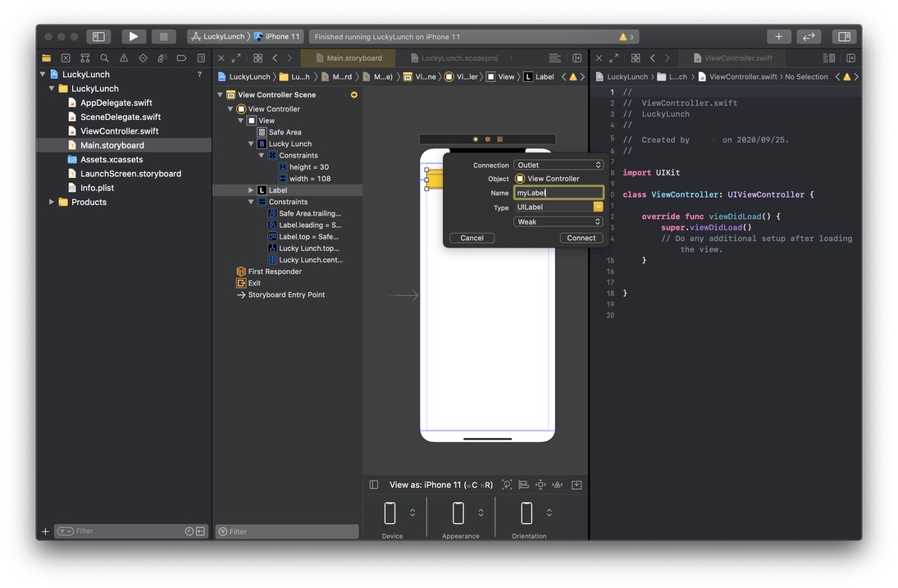Collapse the LuckyLunch project root
Image resolution: width=898 pixels, height=588 pixels.
(43, 75)
